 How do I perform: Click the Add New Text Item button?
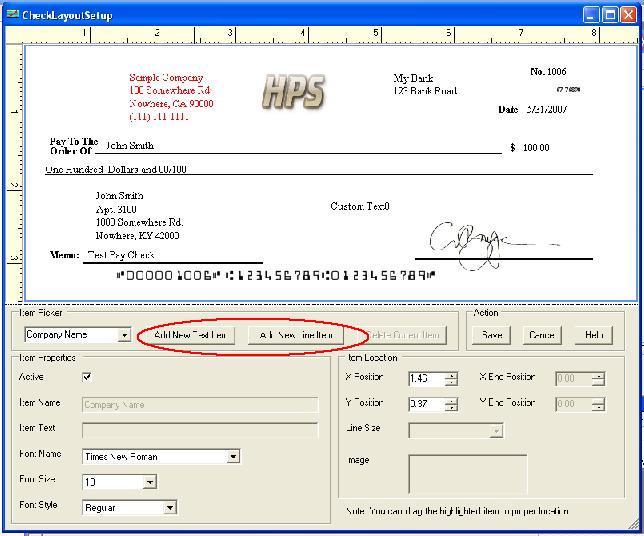[190, 335]
